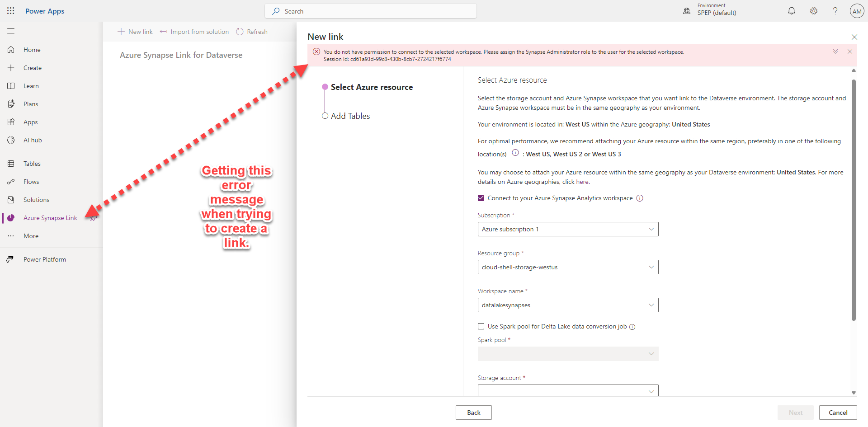
Task: Click the Plans icon in sidebar
Action: point(11,104)
